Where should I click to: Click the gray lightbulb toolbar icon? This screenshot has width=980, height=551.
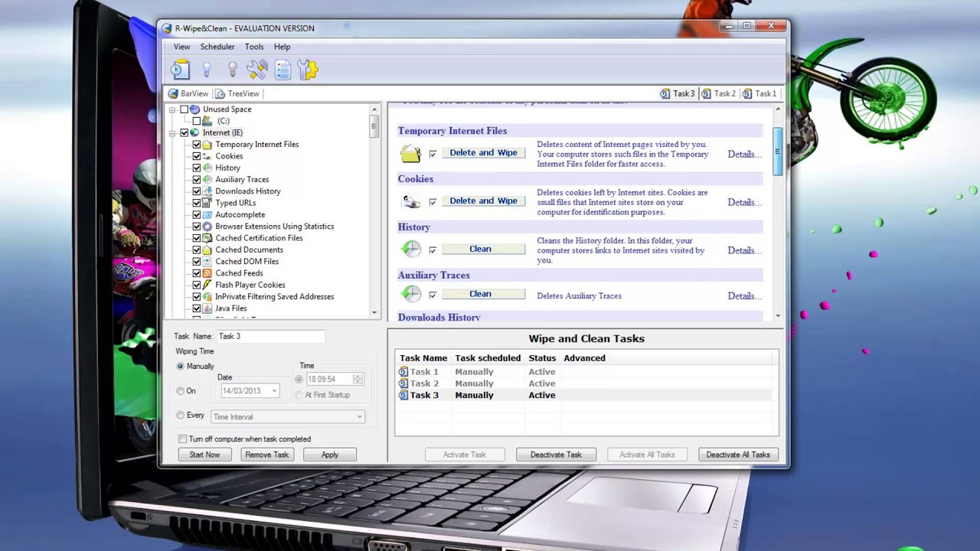click(x=233, y=70)
